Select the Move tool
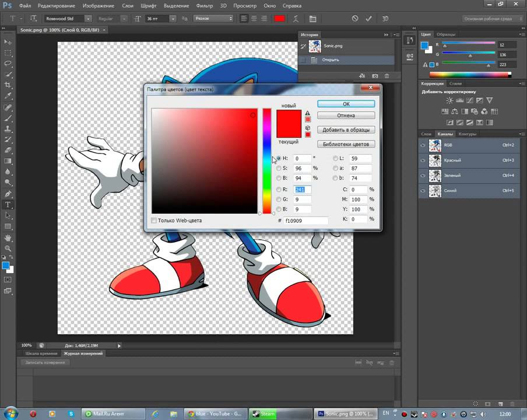 point(8,42)
